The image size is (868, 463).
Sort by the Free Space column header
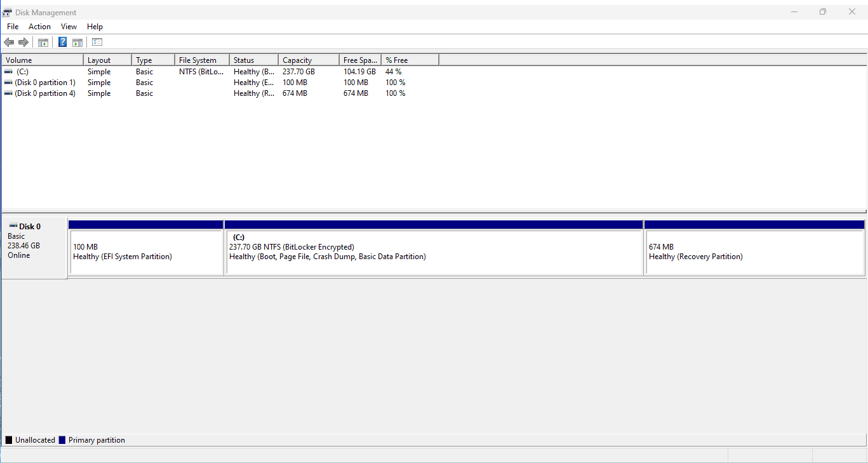360,60
